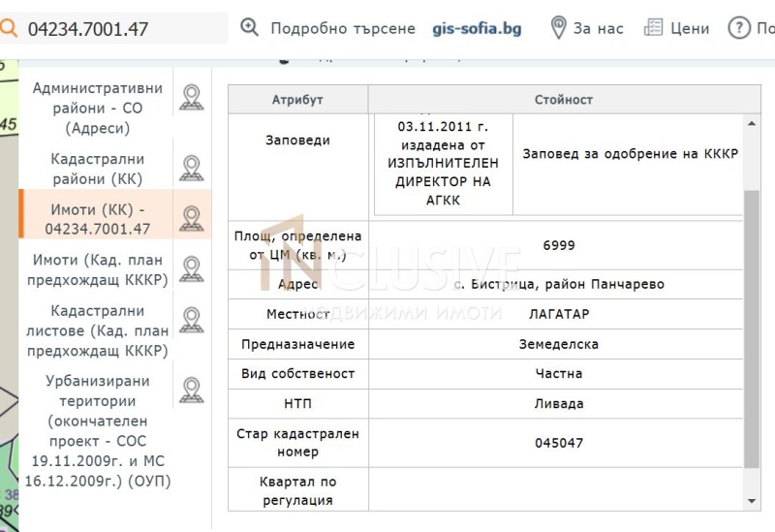The image size is (775, 532).
Task: Click the ЛАГАТАР locality value
Action: tap(559, 314)
